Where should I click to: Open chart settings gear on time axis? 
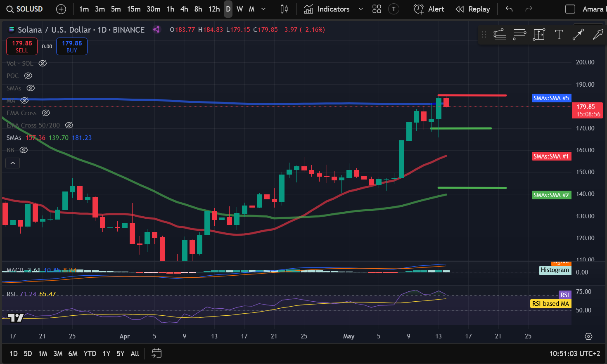[x=588, y=336]
